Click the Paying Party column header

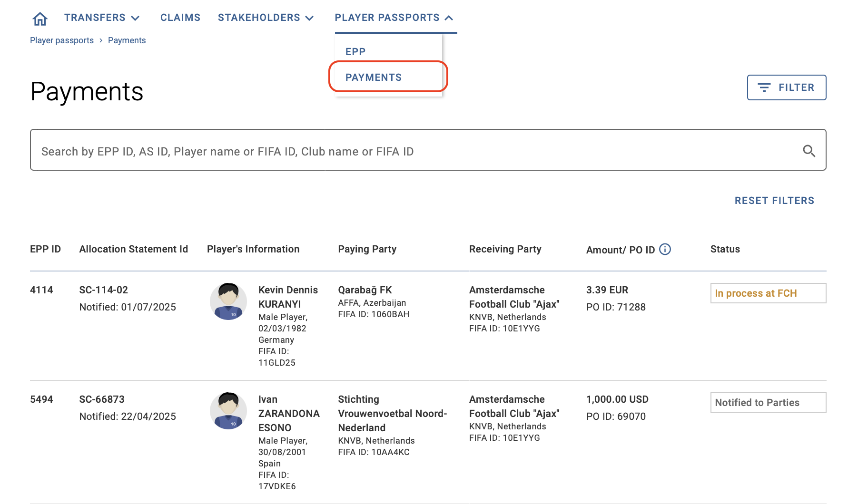367,249
